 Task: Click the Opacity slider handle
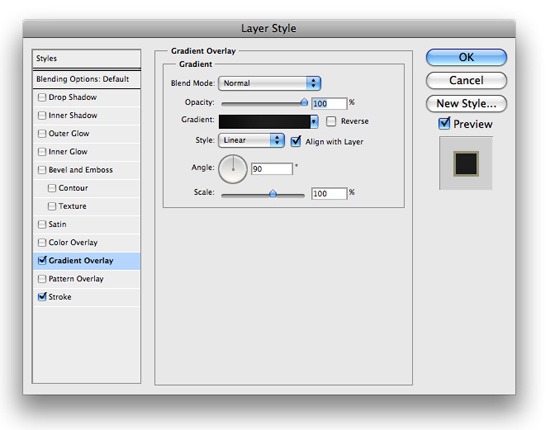[x=304, y=102]
